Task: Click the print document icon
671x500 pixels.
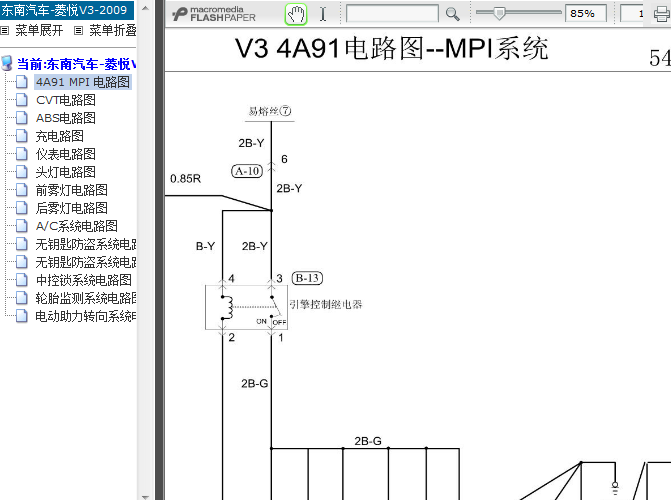Action: (x=662, y=14)
